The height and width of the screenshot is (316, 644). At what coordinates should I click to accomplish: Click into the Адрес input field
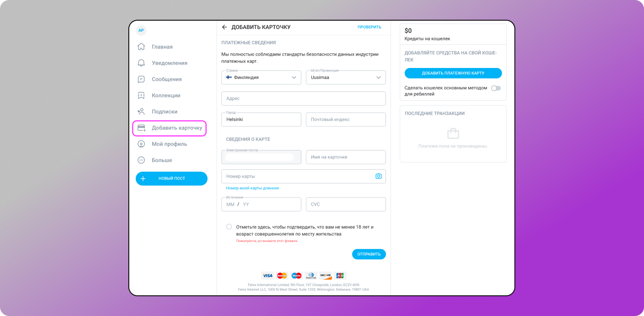coord(304,99)
